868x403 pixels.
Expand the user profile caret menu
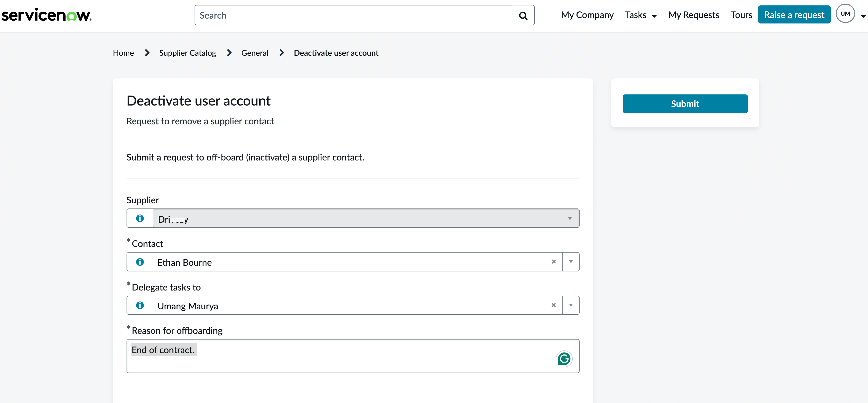click(863, 16)
